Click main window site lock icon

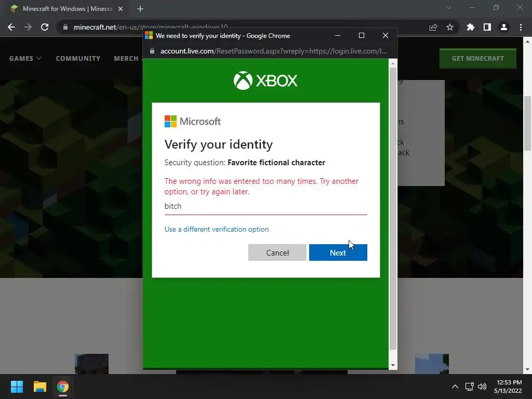click(x=65, y=27)
